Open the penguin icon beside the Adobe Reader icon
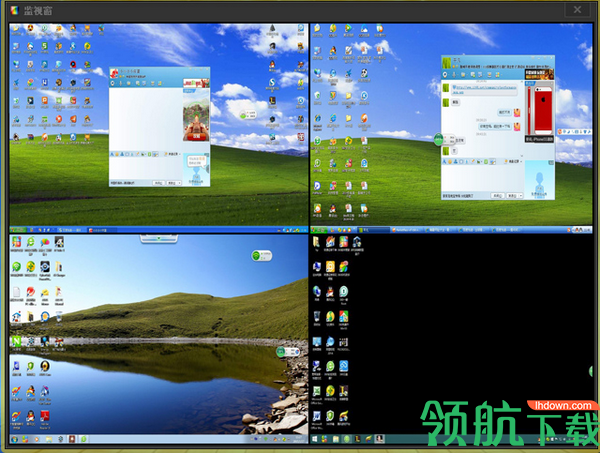 (30, 416)
